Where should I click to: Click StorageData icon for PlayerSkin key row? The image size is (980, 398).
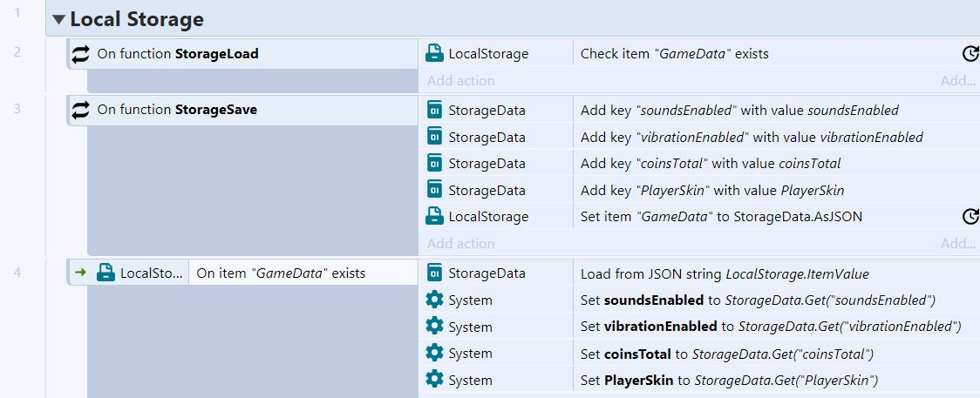tap(434, 190)
